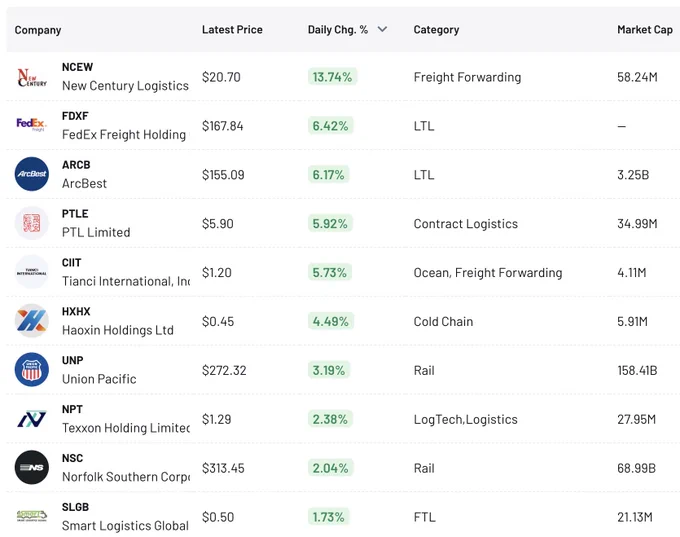The image size is (680, 537).
Task: Select the Union Pacific shield logo
Action: [x=32, y=370]
